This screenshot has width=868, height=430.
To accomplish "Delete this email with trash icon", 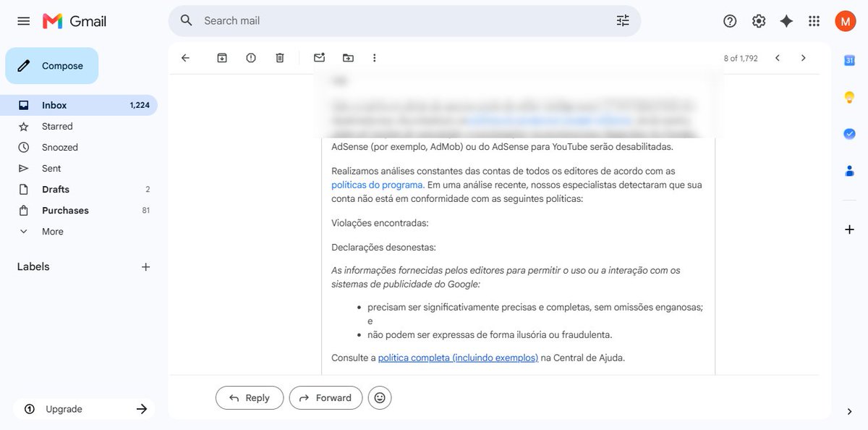I will pos(280,58).
